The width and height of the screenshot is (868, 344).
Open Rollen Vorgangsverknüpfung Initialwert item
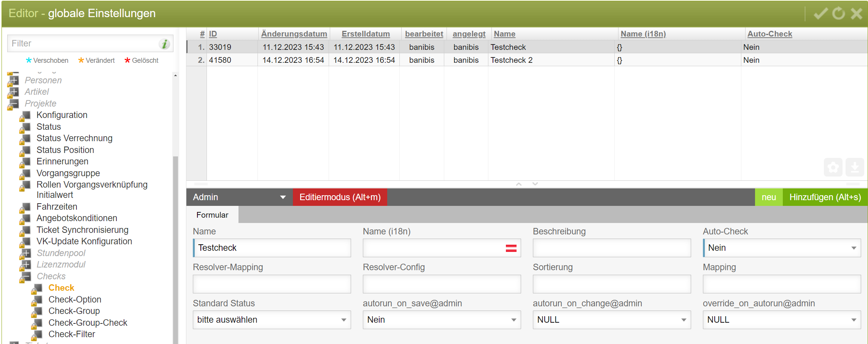click(x=92, y=190)
